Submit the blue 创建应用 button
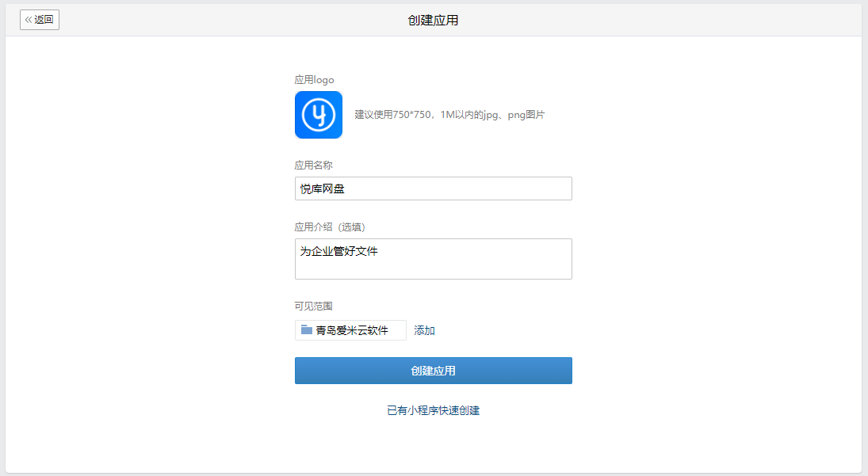 coord(433,371)
